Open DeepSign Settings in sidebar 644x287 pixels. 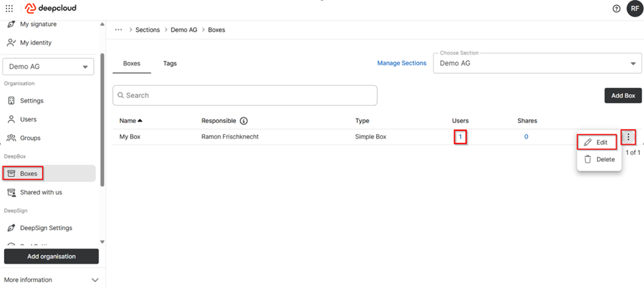(46, 228)
